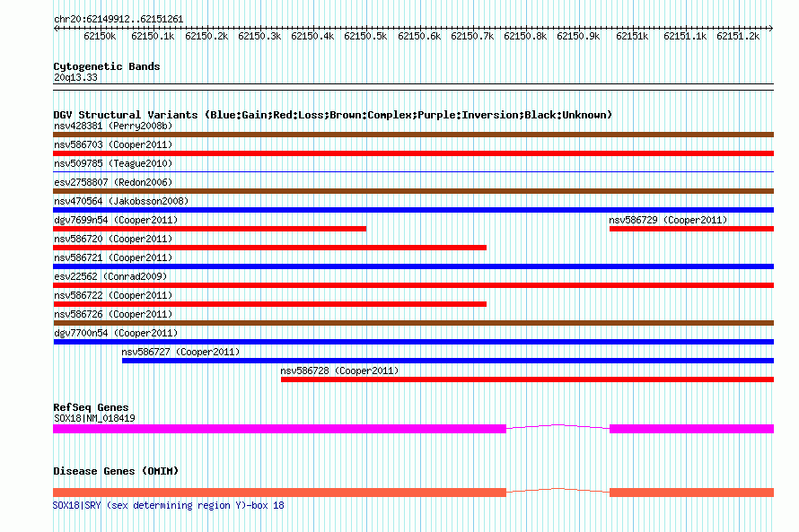Viewport: 799px width, 532px height.
Task: Click the nsv586720 (Cooper2011) label
Action: tap(113, 239)
